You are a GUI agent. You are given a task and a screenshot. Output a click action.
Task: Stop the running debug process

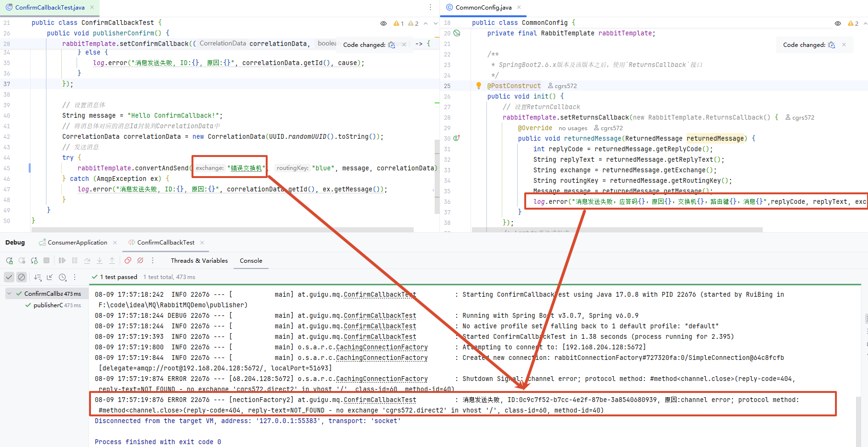[46, 261]
